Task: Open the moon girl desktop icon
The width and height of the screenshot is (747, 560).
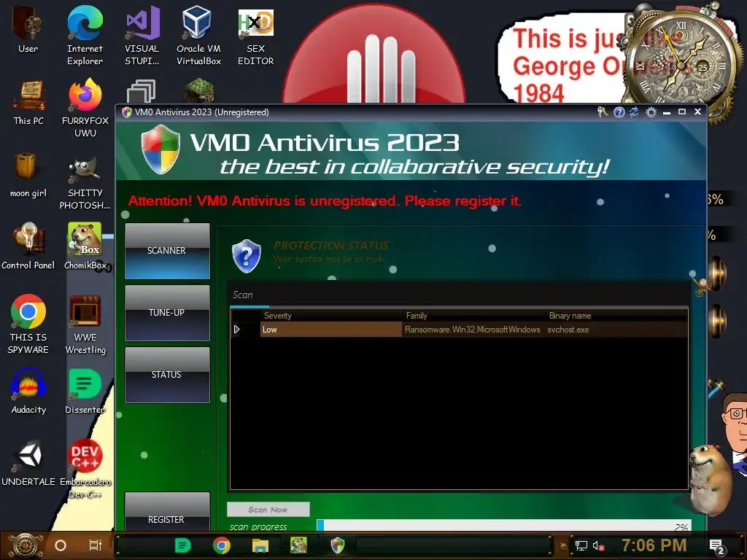Action: pos(28,174)
